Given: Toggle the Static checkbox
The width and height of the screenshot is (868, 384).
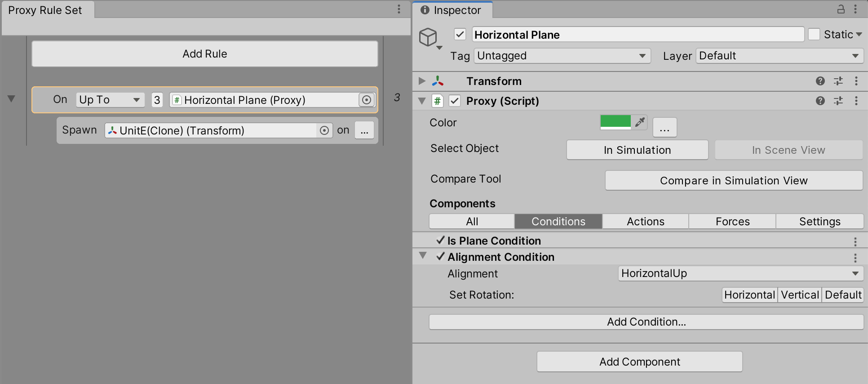Looking at the screenshot, I should tap(814, 35).
